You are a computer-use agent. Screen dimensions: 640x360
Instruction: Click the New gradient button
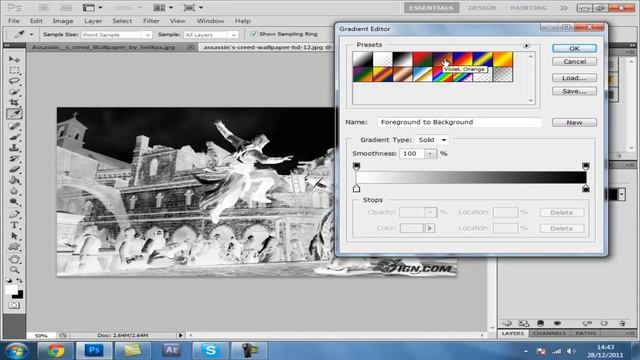[x=574, y=122]
